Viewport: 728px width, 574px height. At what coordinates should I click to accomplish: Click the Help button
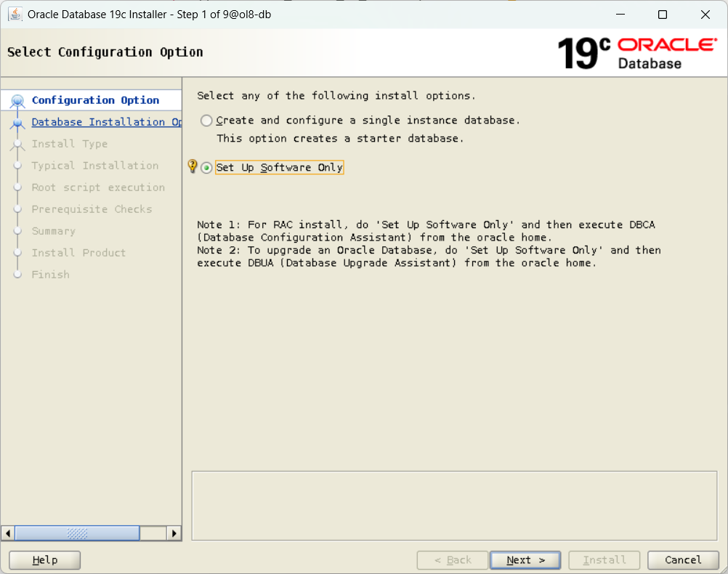pyautogui.click(x=44, y=560)
